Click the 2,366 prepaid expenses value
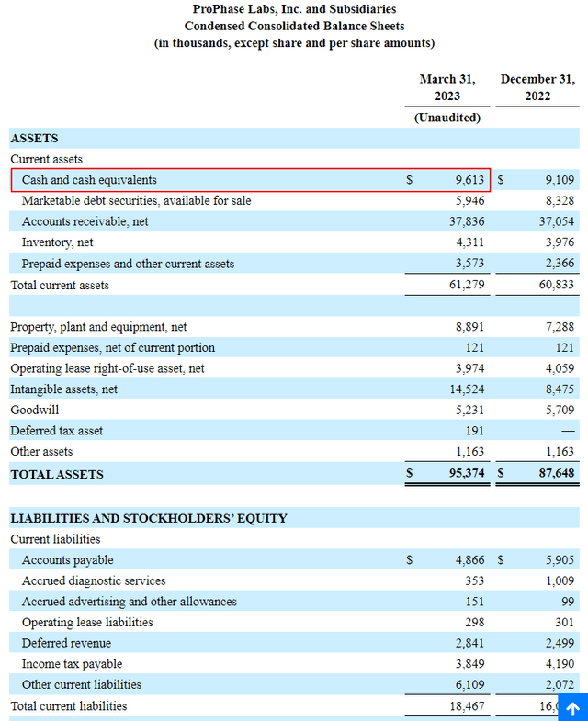The height and width of the screenshot is (721, 588). coord(560,264)
